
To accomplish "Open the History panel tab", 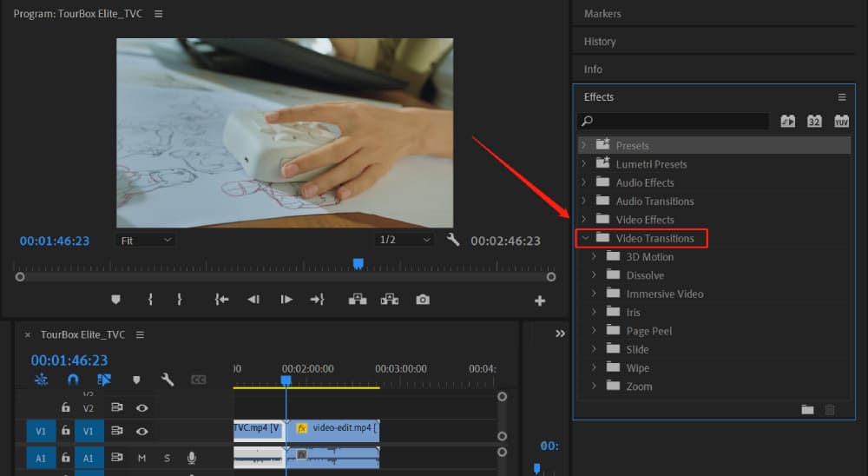I will click(x=600, y=42).
